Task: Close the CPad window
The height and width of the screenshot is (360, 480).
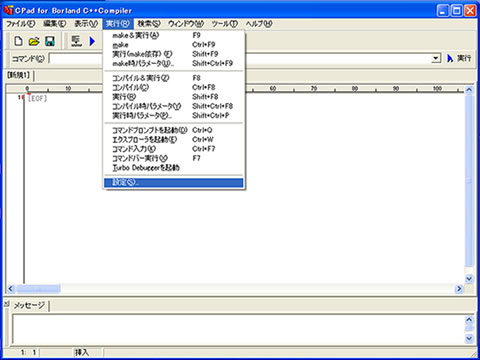Action: [470, 11]
